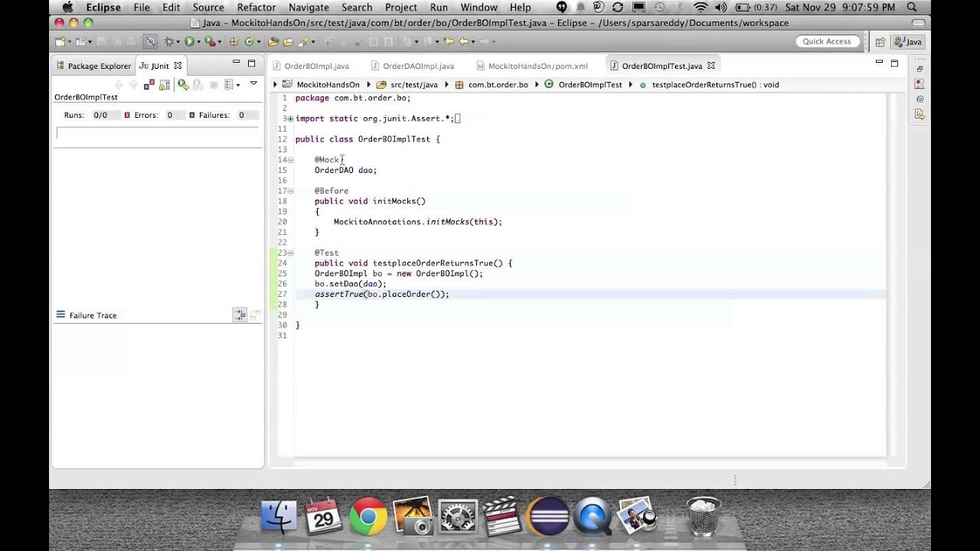Viewport: 980px width, 551px height.
Task: Click the src/test/java breadcrumb segment
Action: click(x=407, y=85)
